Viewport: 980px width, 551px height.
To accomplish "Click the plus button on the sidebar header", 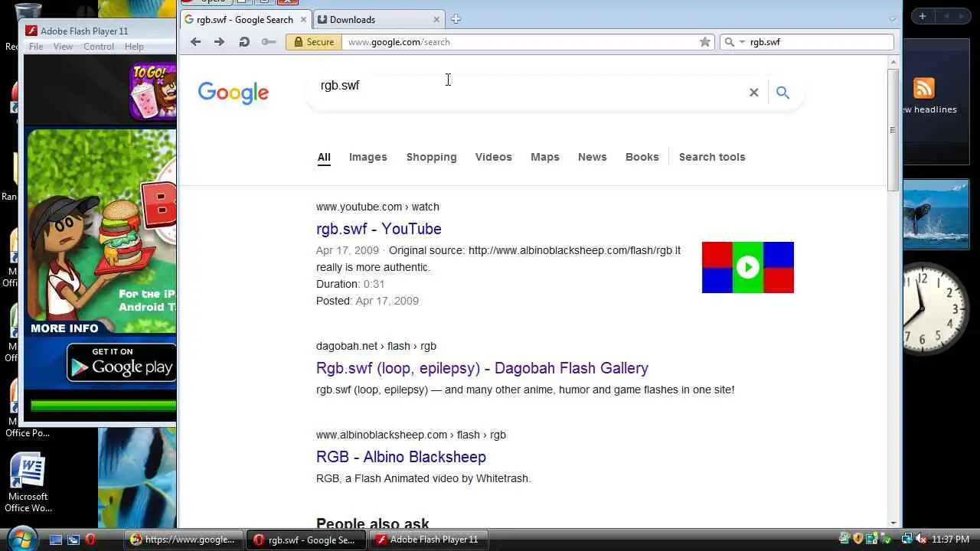I will coord(923,16).
